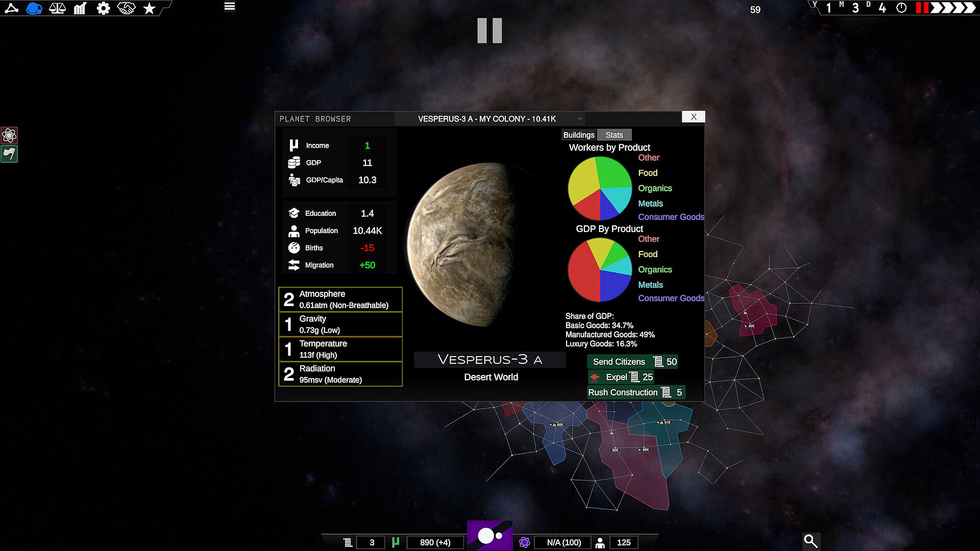
Task: Open the network nodes triangle icon
Action: pyautogui.click(x=11, y=8)
